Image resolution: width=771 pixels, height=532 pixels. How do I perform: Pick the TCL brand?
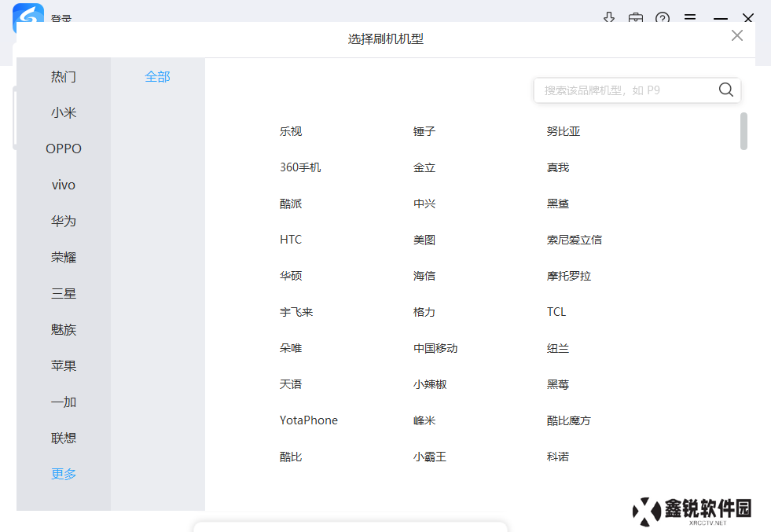tap(556, 312)
